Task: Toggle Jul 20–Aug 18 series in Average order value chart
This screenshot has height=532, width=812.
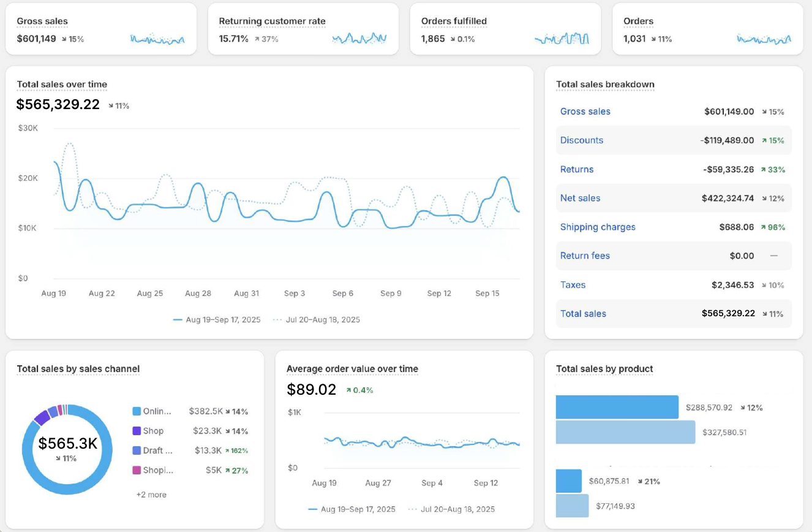Action: [451, 509]
